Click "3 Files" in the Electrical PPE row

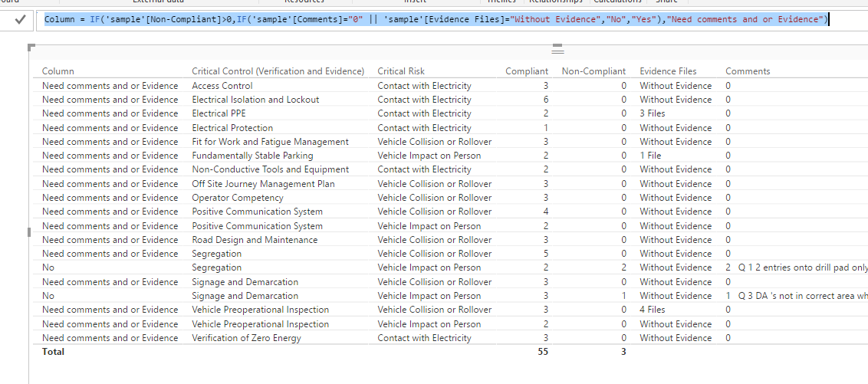(652, 113)
